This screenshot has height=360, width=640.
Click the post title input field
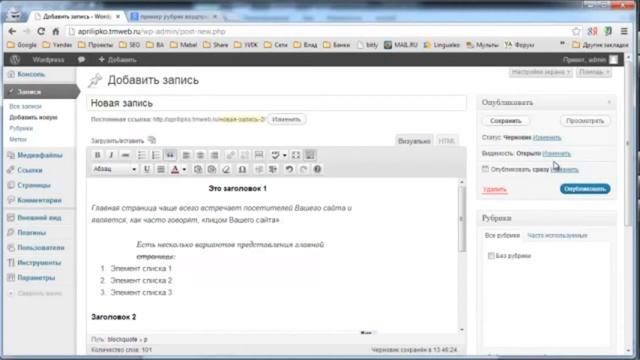click(276, 103)
